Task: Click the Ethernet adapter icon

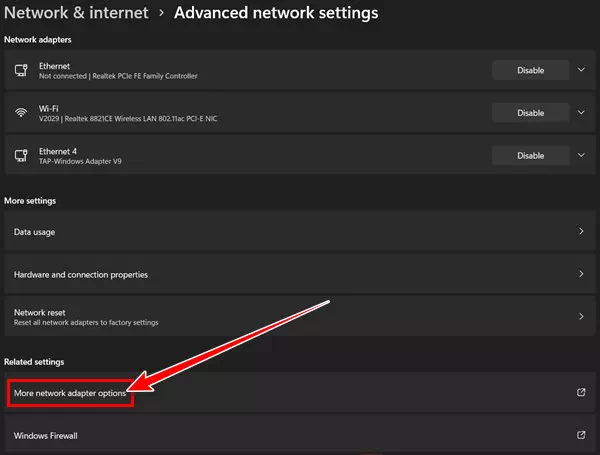Action: 20,70
